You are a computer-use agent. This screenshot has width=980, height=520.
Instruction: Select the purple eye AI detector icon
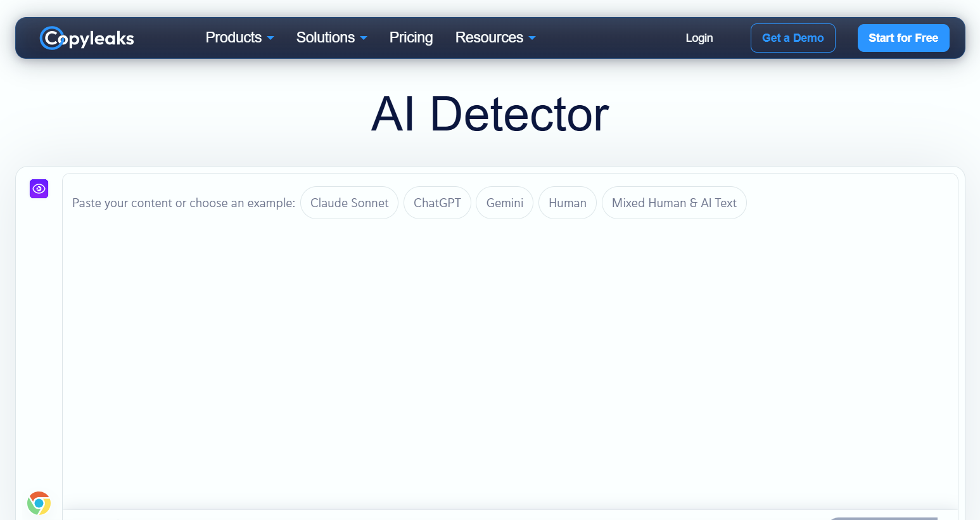pyautogui.click(x=39, y=189)
